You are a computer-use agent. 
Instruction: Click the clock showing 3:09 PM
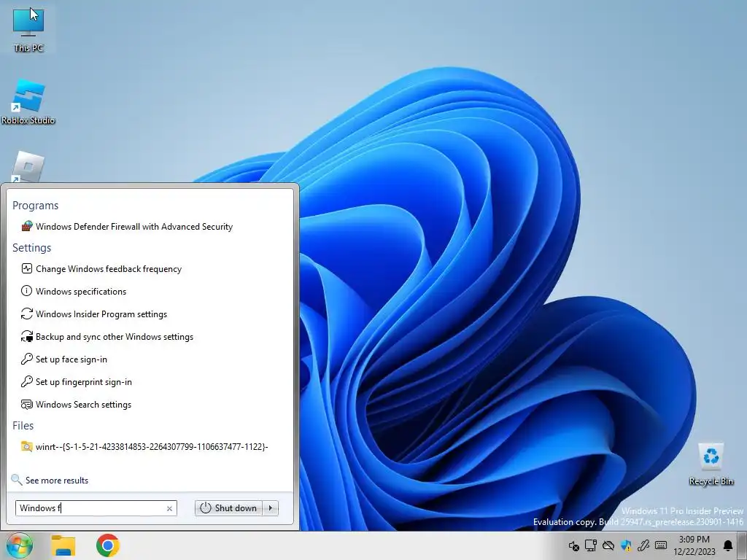tap(694, 545)
